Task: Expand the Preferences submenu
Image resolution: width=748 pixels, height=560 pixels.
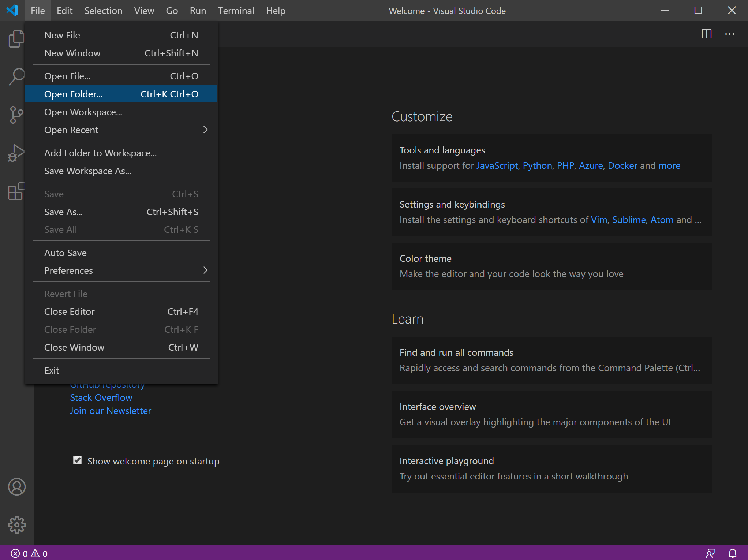Action: tap(121, 270)
